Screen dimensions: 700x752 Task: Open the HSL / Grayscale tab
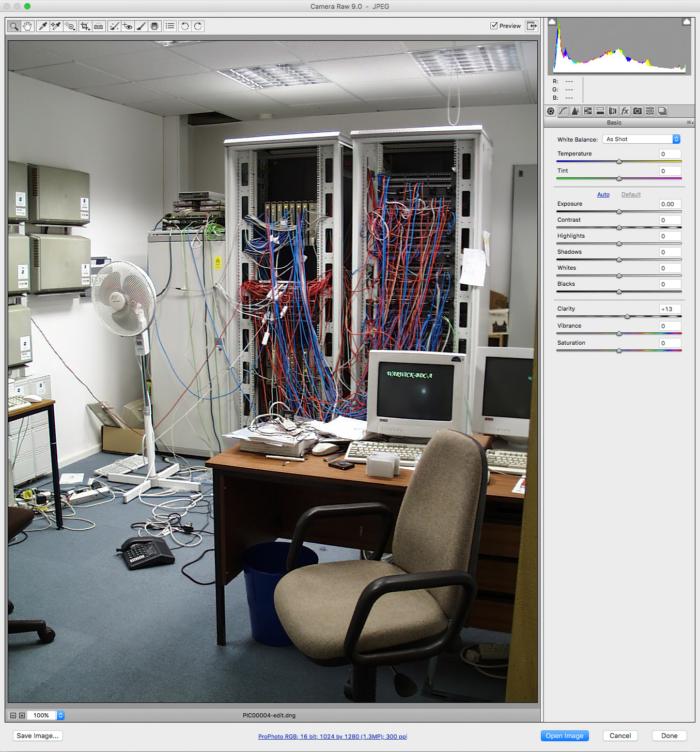tap(588, 111)
